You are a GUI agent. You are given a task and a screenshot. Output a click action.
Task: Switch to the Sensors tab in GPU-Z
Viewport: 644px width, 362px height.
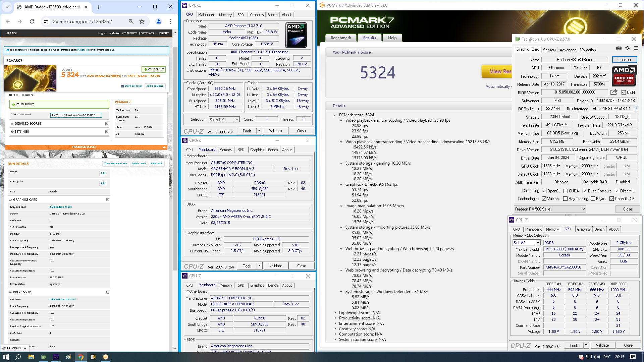click(x=549, y=50)
